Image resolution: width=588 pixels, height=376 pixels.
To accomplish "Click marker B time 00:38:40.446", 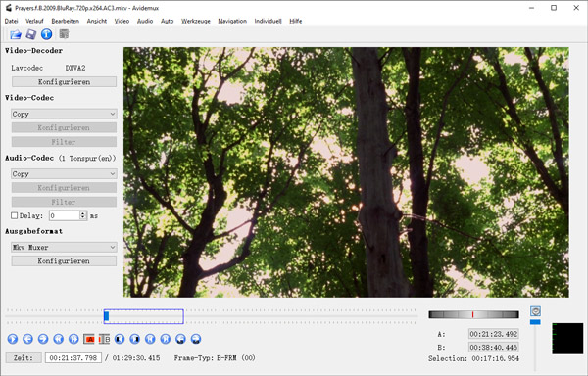I will pos(494,348).
